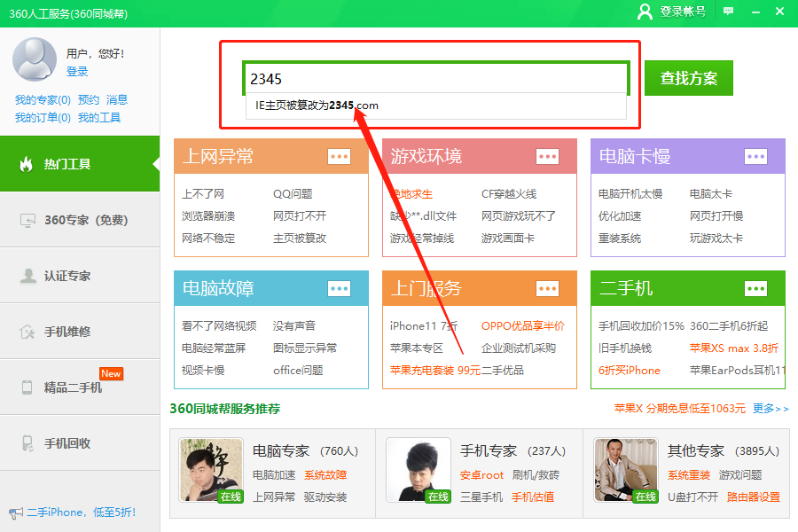Open the more dots button on 游戏环境 card

(x=548, y=156)
